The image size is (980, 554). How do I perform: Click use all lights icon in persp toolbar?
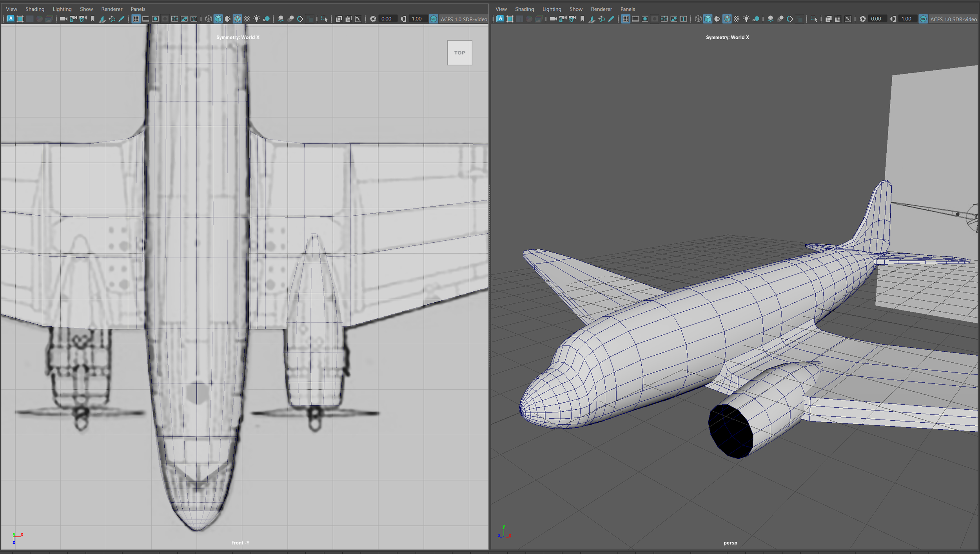pos(746,19)
